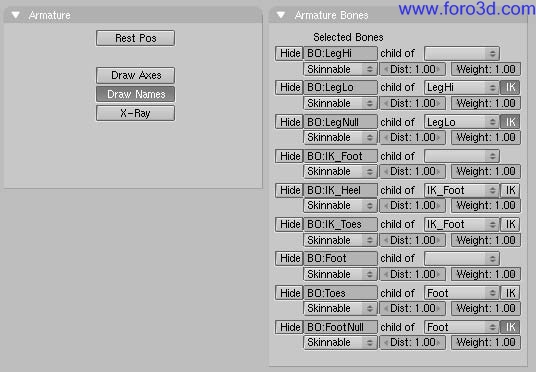
Task: Open IK_Toes' parent dropdown showing IK_Foot
Action: click(462, 224)
